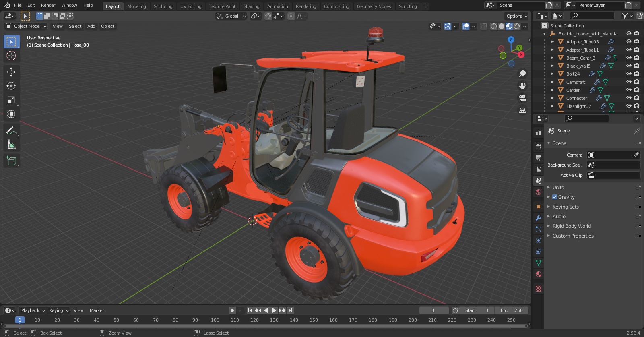This screenshot has height=337, width=644.
Task: Activate Select Box tool
Action: coord(11,41)
